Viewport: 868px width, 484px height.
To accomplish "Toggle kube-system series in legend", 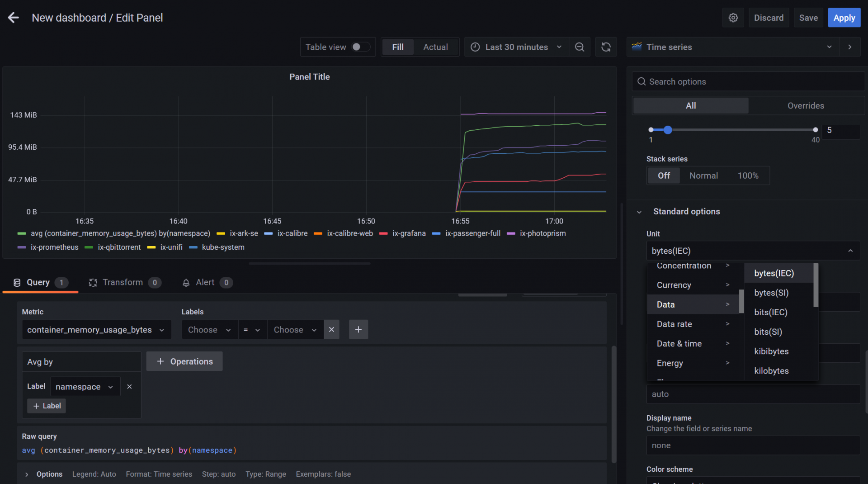I will point(223,247).
